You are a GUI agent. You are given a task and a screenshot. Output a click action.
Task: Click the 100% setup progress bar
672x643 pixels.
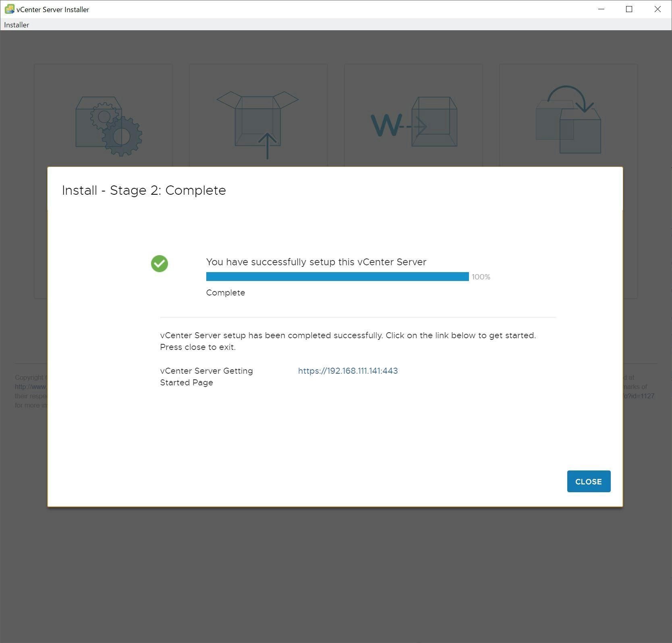coord(337,277)
